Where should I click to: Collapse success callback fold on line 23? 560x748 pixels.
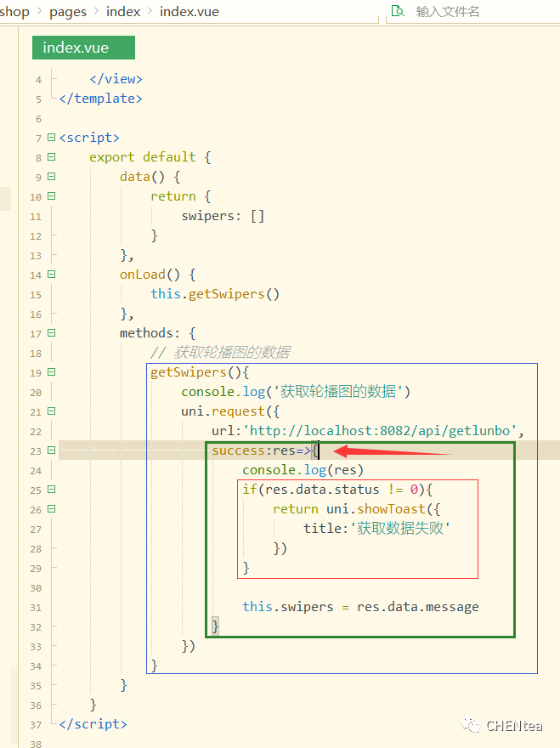pyautogui.click(x=52, y=450)
